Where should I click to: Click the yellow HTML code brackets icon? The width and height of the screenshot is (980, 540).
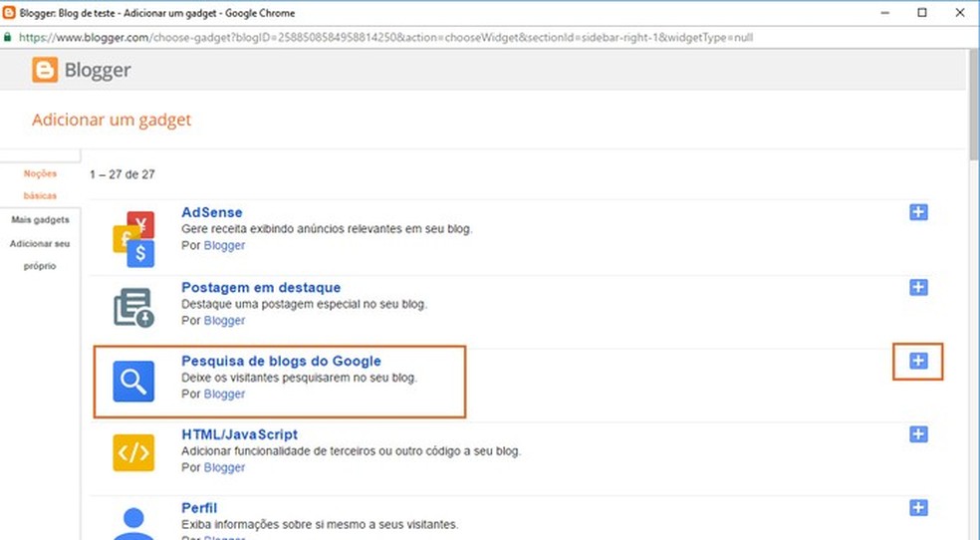(x=133, y=452)
